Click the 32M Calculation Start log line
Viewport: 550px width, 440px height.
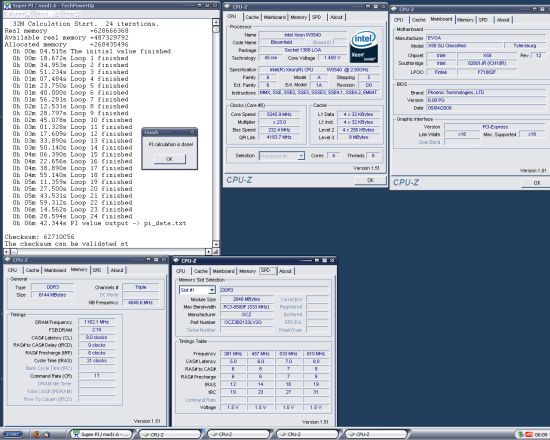click(86, 24)
